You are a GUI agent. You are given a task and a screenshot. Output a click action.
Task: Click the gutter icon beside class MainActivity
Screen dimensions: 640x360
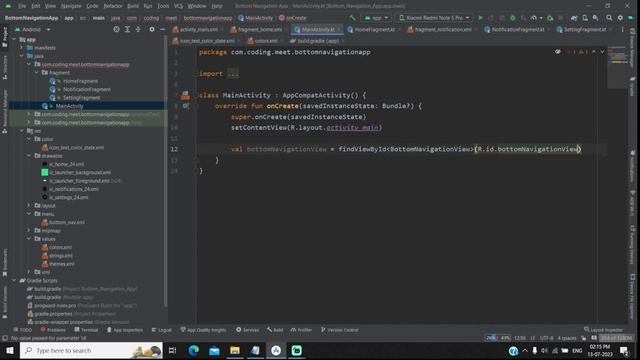point(185,96)
